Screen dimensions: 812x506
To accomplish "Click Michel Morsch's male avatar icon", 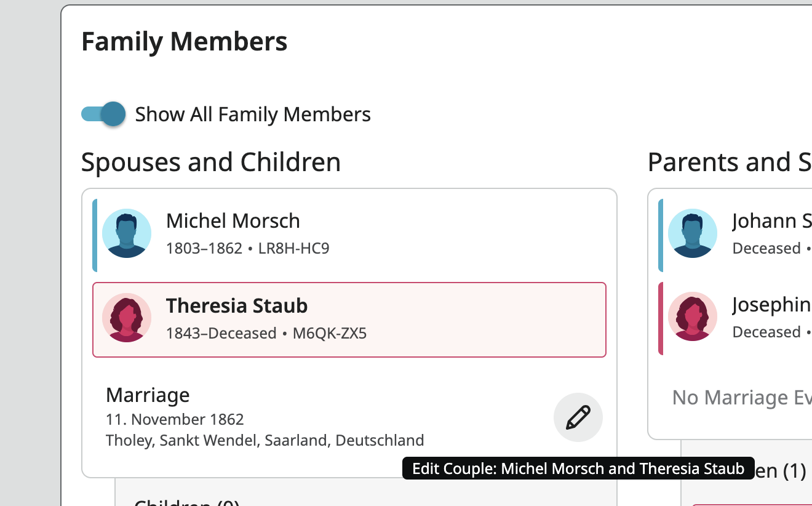I will [127, 233].
